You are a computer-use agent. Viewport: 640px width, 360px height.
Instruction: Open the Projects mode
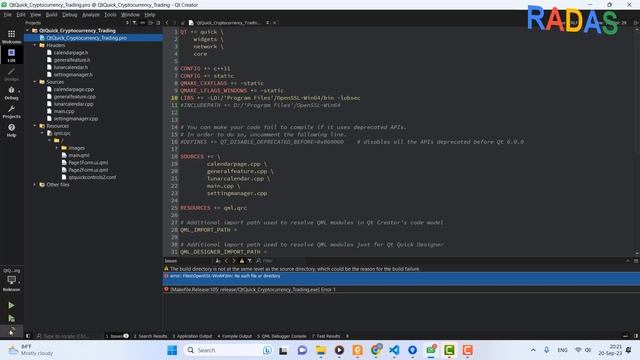click(x=11, y=111)
